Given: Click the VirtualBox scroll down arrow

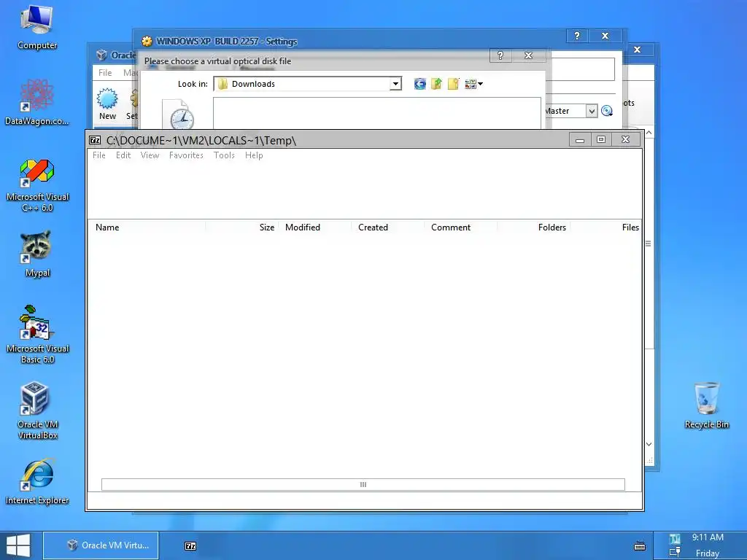Looking at the screenshot, I should [649, 444].
